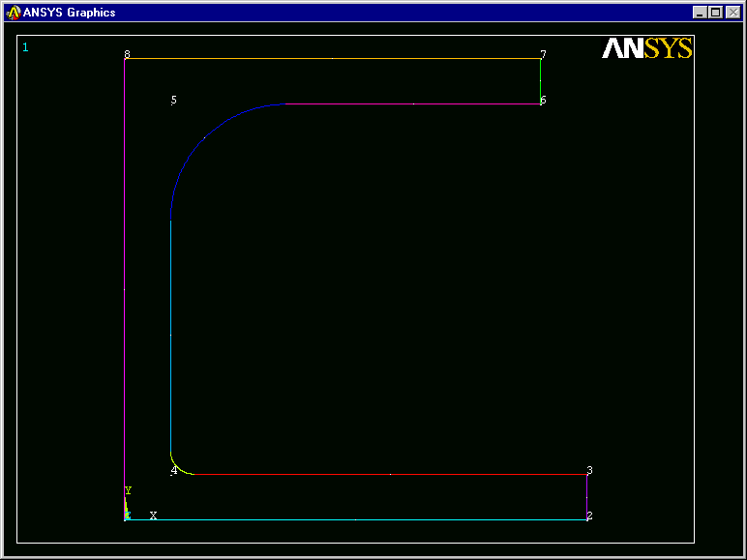Click the window number 1 label

pos(25,47)
